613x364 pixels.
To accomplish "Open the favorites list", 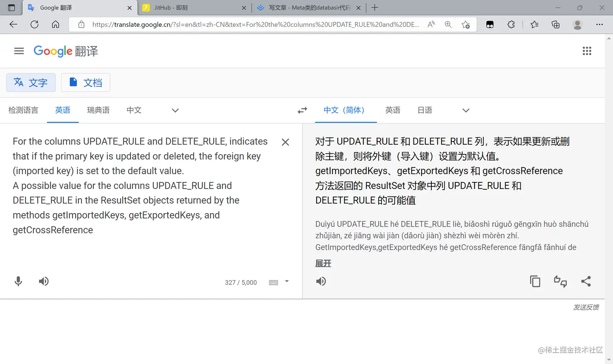I will (534, 24).
